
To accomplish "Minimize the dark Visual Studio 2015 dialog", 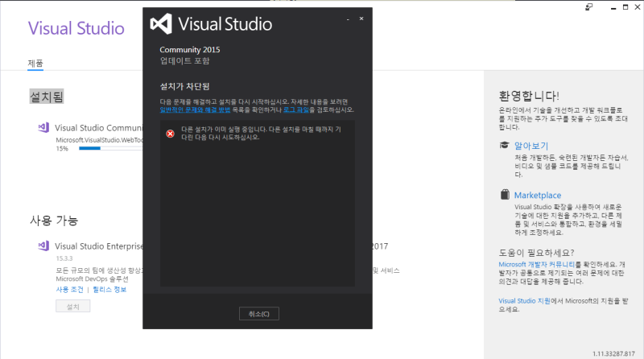I will point(348,19).
